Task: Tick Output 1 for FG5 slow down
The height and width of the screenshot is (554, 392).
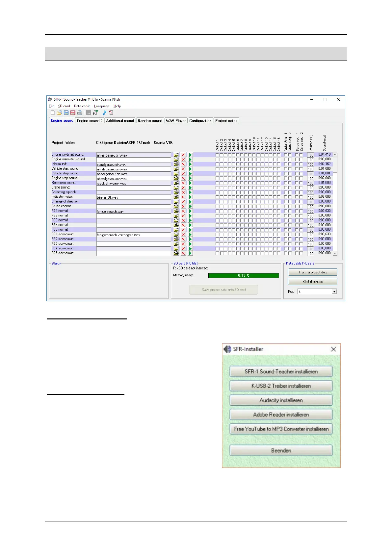Action: pos(217,253)
